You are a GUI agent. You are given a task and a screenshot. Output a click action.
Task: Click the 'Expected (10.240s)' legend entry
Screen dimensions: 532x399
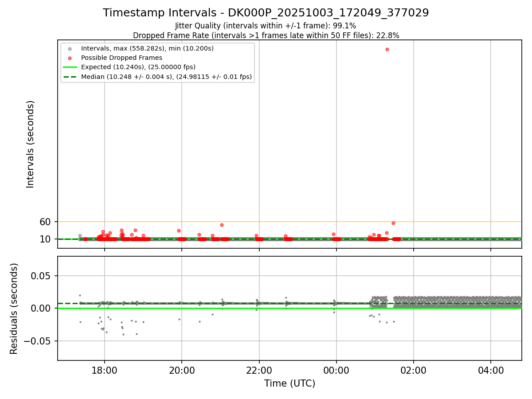(x=138, y=67)
